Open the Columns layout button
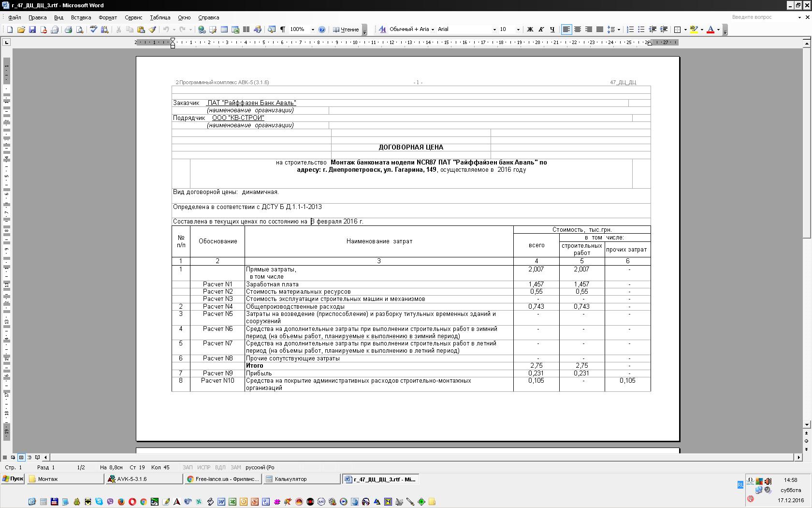This screenshot has width=812, height=508. coord(246,30)
